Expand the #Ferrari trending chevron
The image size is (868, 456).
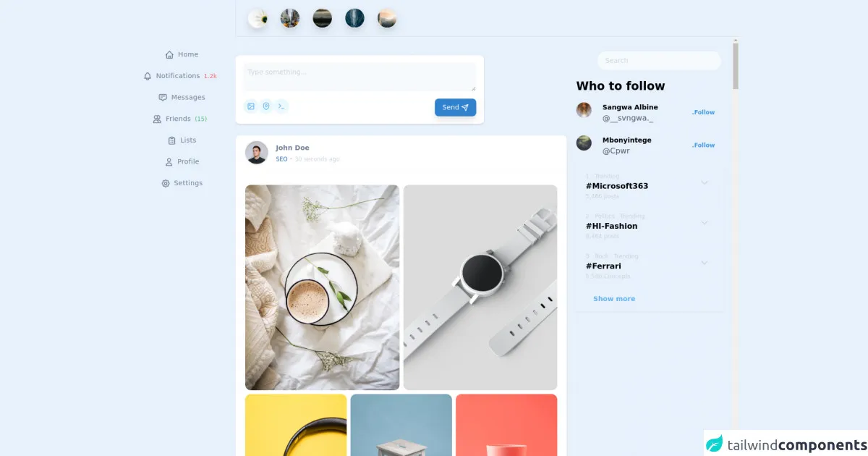pos(705,262)
